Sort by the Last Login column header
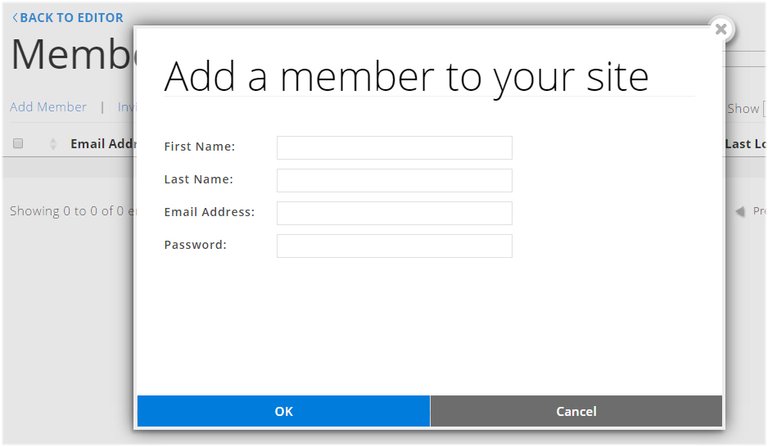768x447 pixels. tap(745, 144)
